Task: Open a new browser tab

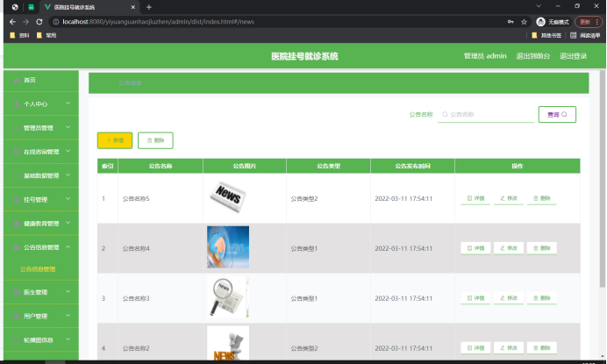Action: [x=148, y=7]
